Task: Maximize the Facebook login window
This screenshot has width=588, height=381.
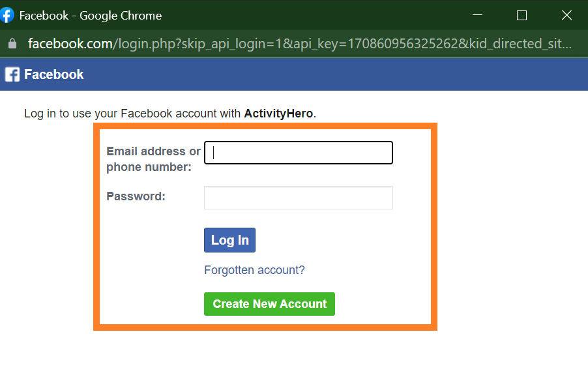Action: (x=522, y=16)
